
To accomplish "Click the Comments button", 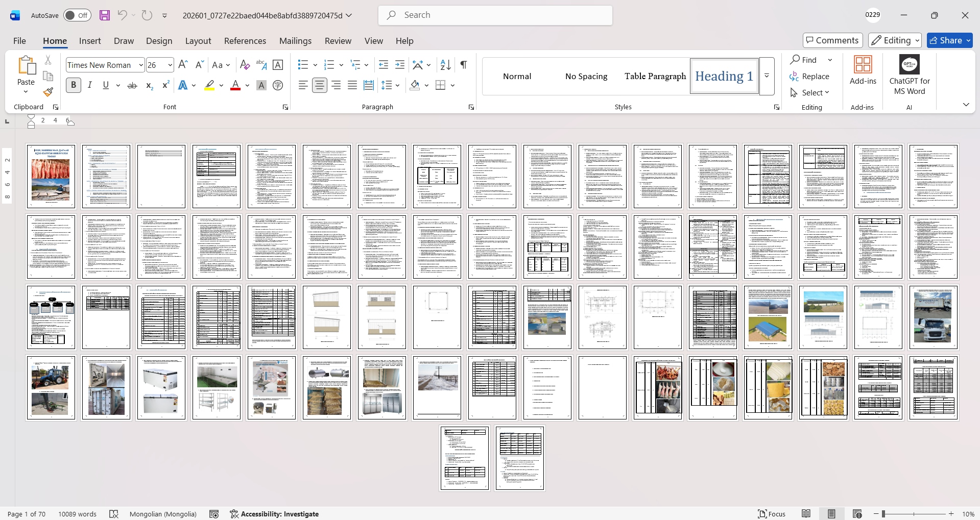I will click(x=832, y=40).
